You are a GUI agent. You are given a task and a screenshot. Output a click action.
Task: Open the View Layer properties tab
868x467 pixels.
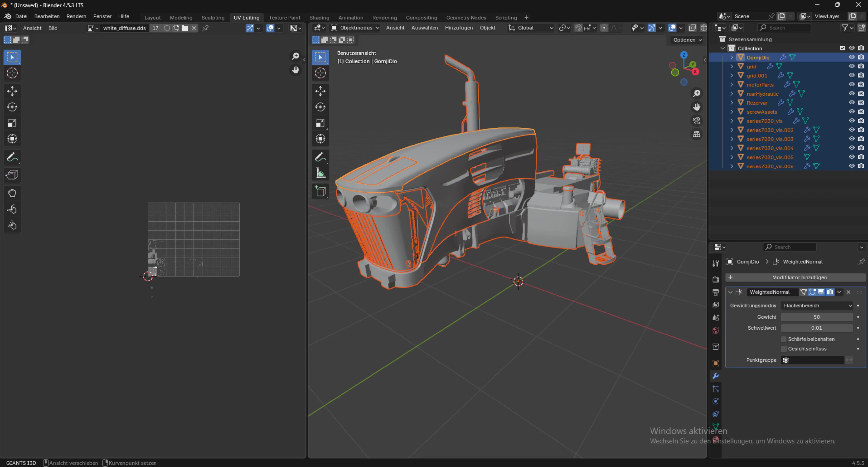[715, 305]
